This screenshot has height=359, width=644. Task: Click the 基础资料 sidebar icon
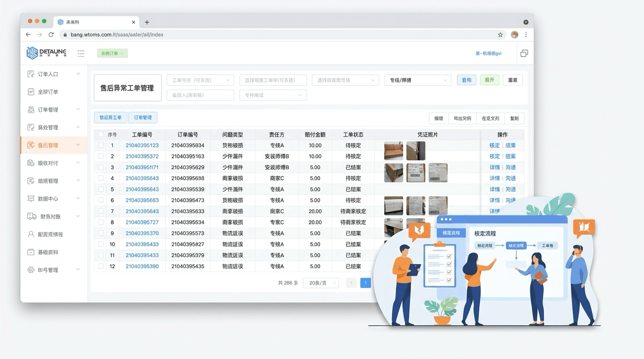[31, 252]
